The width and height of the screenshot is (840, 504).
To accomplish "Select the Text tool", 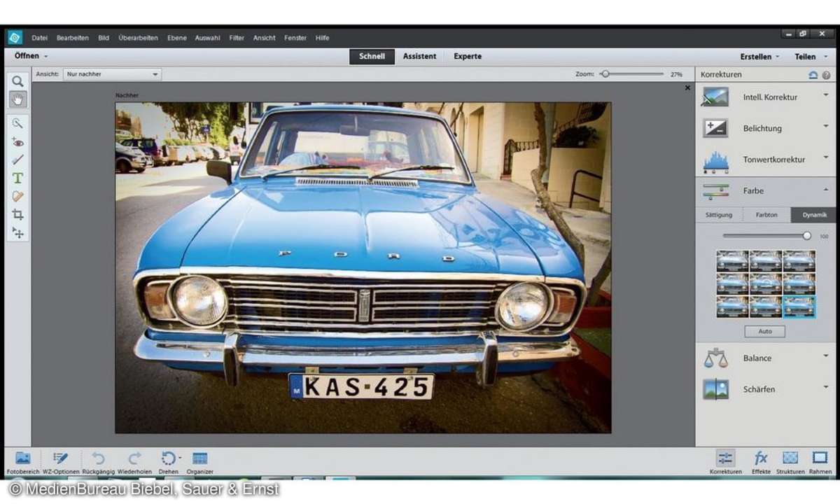I will click(x=17, y=178).
